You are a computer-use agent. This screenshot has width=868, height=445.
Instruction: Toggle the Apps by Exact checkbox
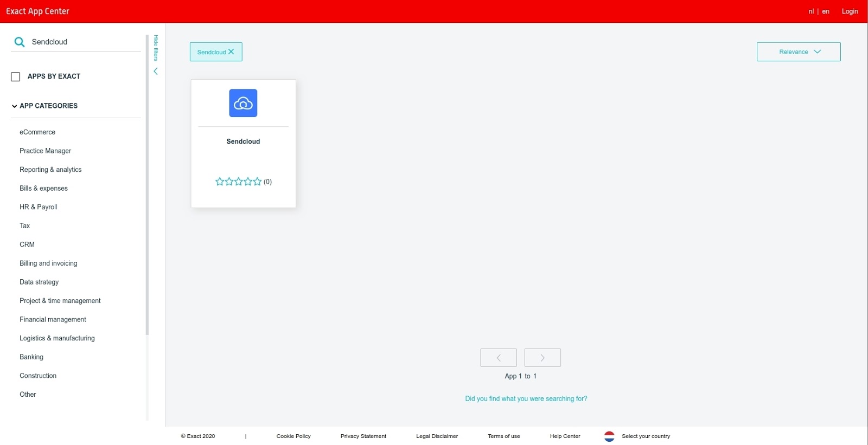(16, 77)
